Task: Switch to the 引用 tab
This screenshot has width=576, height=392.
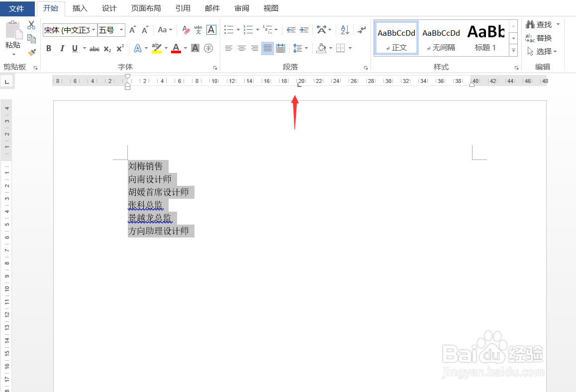Action: [183, 8]
